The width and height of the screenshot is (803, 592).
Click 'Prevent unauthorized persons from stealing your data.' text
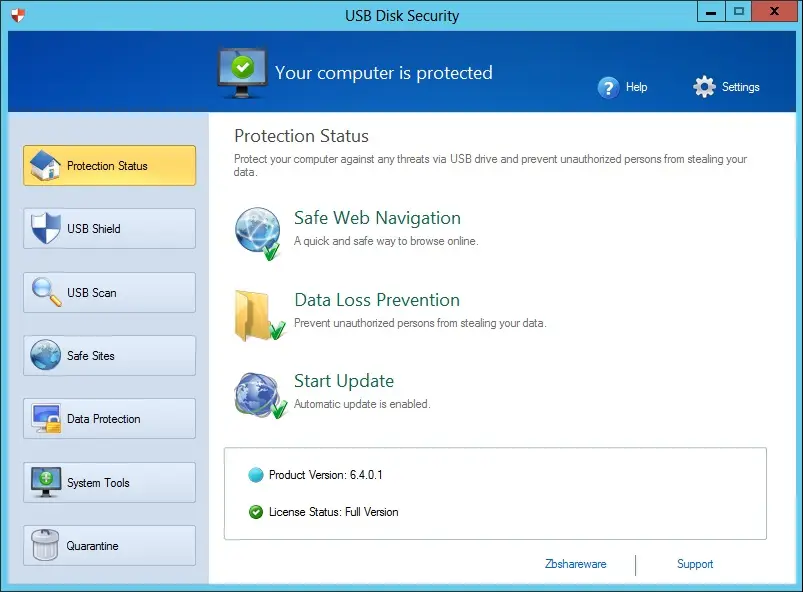420,323
